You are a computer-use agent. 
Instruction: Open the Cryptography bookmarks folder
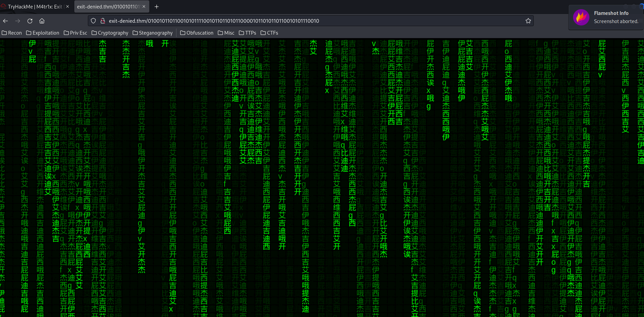(x=110, y=33)
